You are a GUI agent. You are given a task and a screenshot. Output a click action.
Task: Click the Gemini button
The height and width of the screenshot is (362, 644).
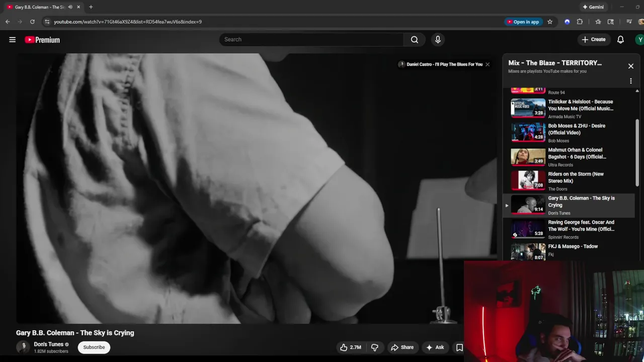click(593, 7)
